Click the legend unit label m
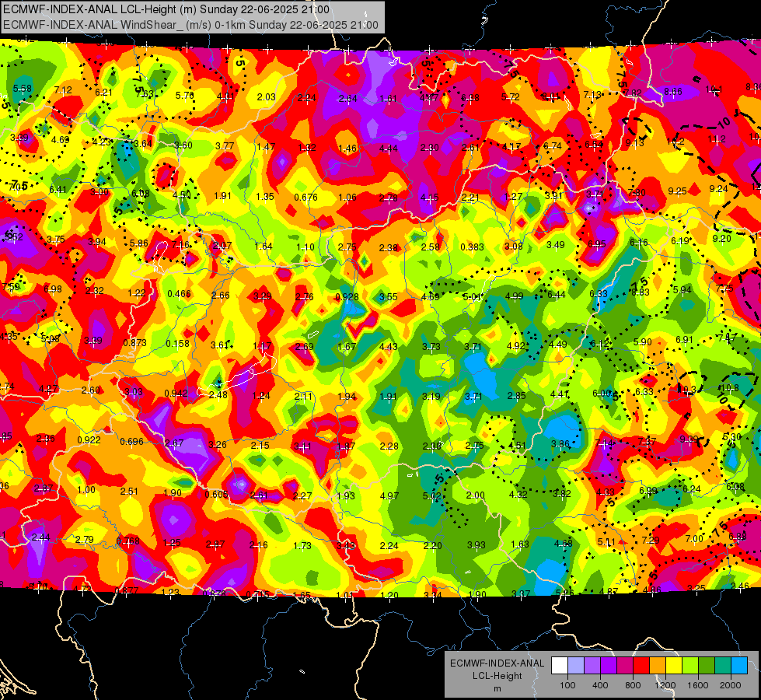This screenshot has width=761, height=700. (497, 689)
